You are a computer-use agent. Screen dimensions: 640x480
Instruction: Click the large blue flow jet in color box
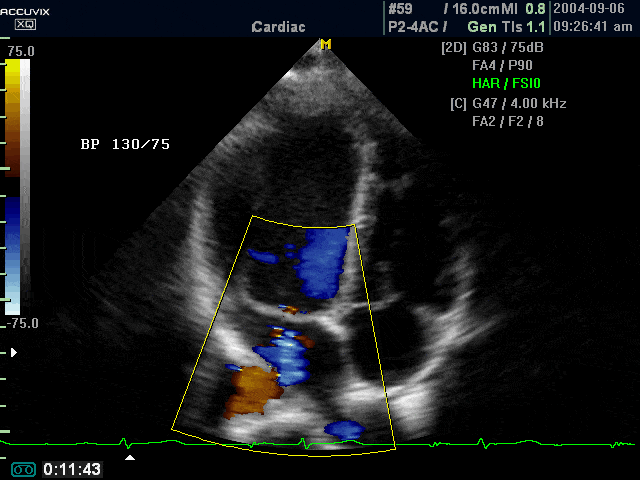click(322, 262)
